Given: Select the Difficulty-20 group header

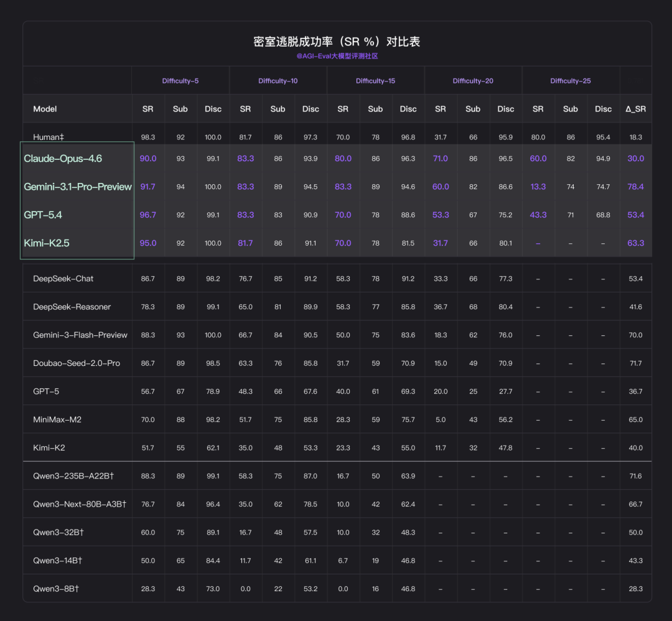Looking at the screenshot, I should click(x=473, y=81).
